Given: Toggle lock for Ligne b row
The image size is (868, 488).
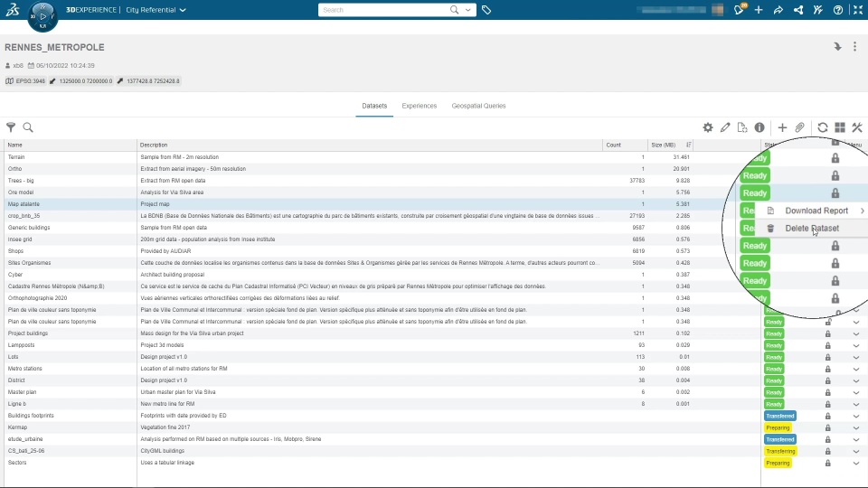Looking at the screenshot, I should (828, 404).
